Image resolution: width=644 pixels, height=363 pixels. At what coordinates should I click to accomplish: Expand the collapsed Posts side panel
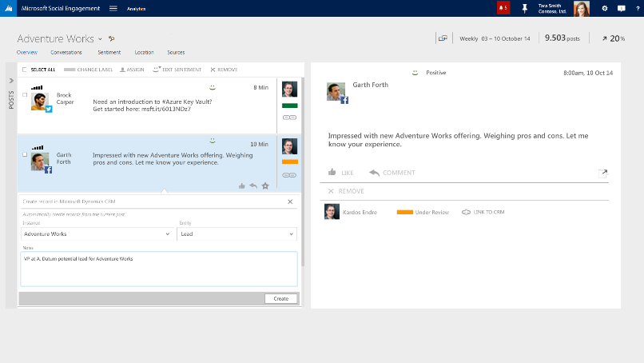pyautogui.click(x=11, y=81)
